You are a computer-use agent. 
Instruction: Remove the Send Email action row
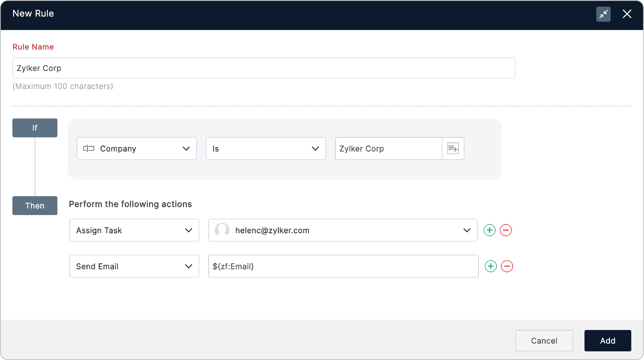(x=507, y=266)
